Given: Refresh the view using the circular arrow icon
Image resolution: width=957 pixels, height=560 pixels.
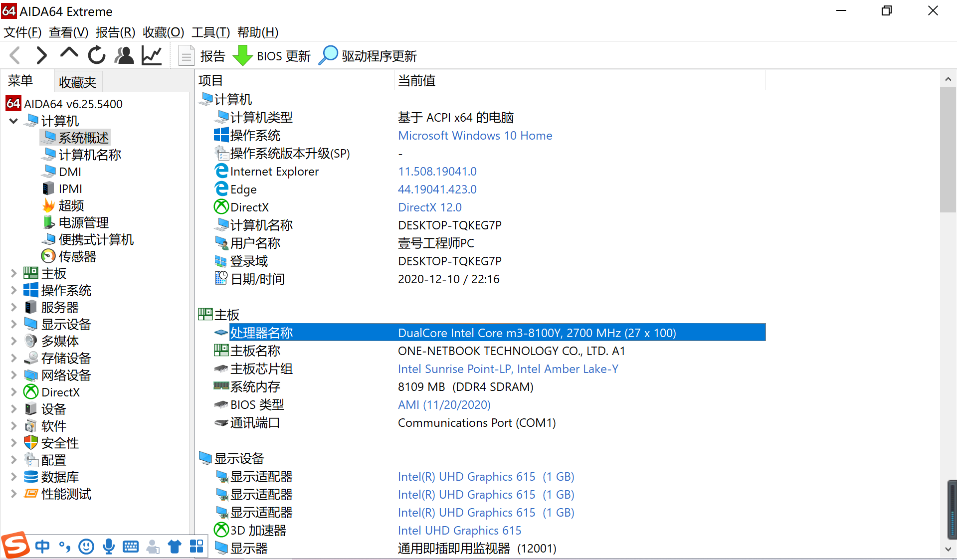Looking at the screenshot, I should click(x=97, y=55).
